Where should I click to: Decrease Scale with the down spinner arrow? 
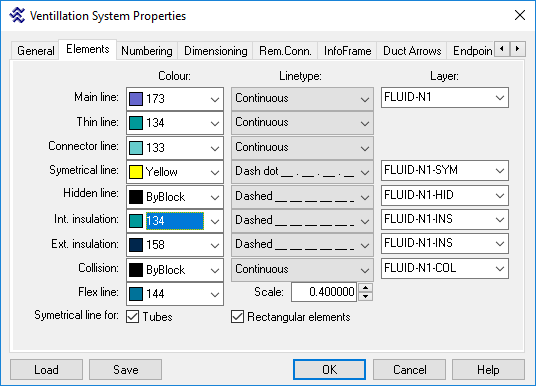click(x=365, y=296)
